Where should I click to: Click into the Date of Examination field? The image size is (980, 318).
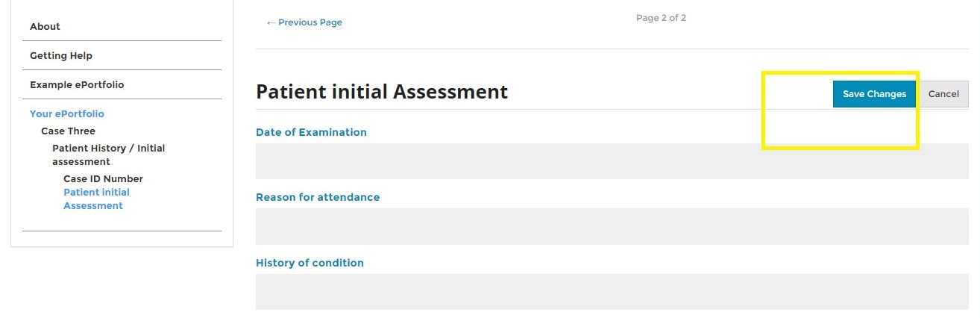[x=612, y=161]
